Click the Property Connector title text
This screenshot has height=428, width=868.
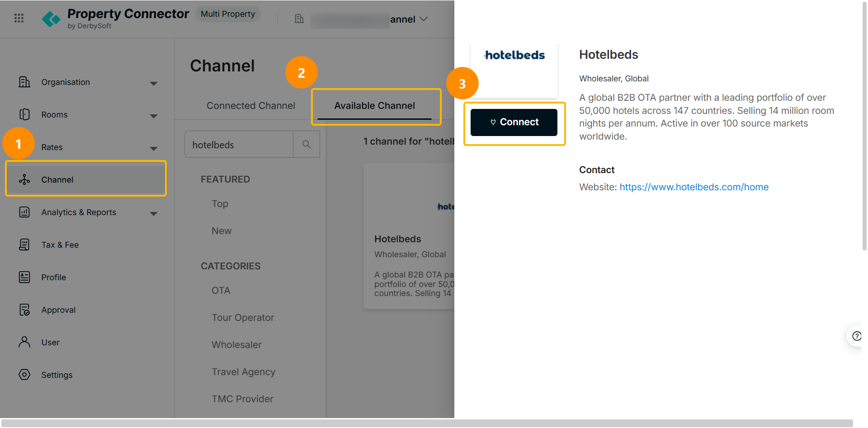[x=128, y=14]
